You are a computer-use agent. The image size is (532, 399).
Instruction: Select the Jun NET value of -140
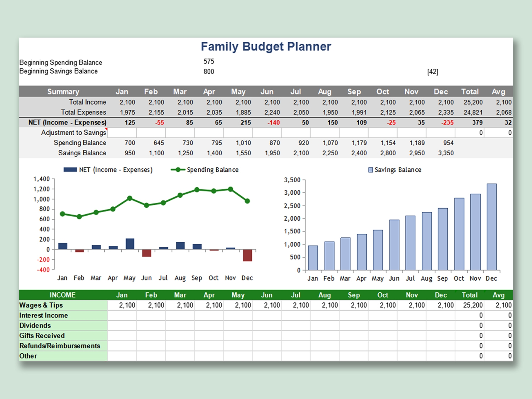(x=273, y=123)
